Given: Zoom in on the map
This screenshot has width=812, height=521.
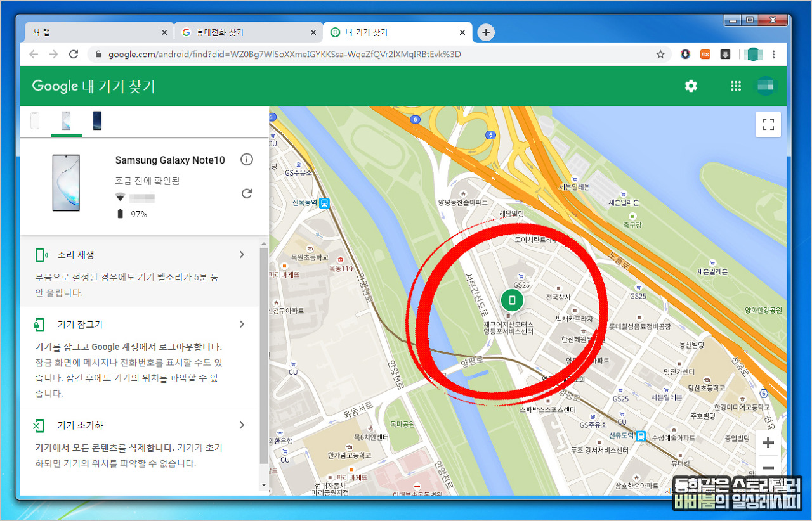Looking at the screenshot, I should pos(768,442).
